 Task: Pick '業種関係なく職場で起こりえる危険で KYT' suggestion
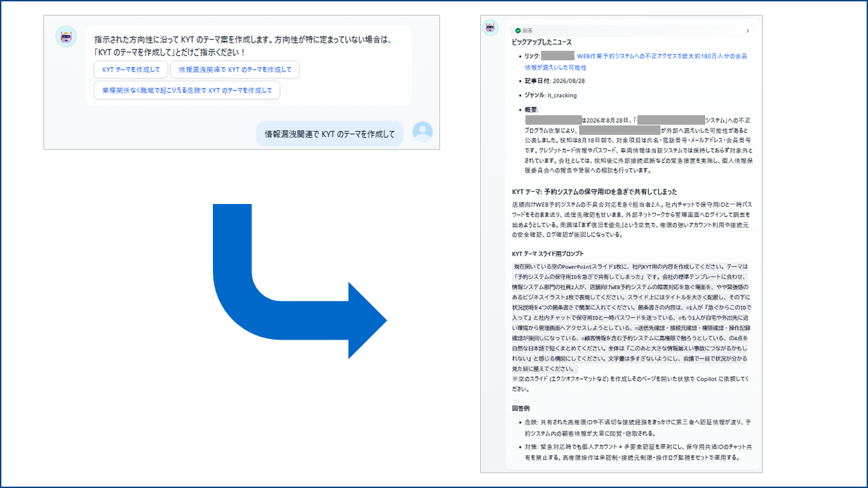(x=187, y=90)
